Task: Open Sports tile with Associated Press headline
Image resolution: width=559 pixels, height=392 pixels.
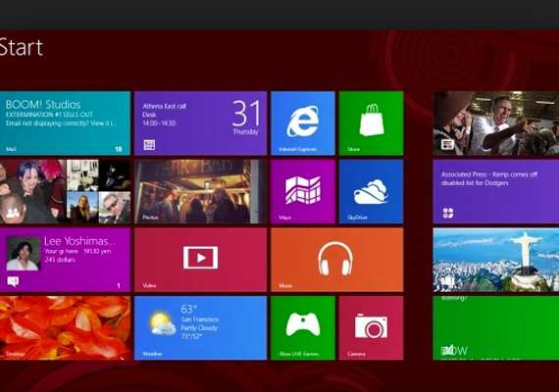Action: point(496,191)
